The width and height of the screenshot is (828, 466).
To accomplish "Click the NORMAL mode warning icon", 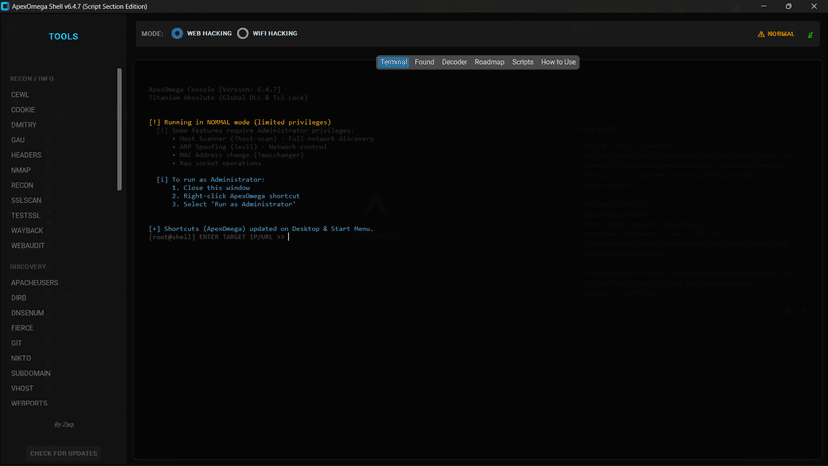I will click(761, 34).
